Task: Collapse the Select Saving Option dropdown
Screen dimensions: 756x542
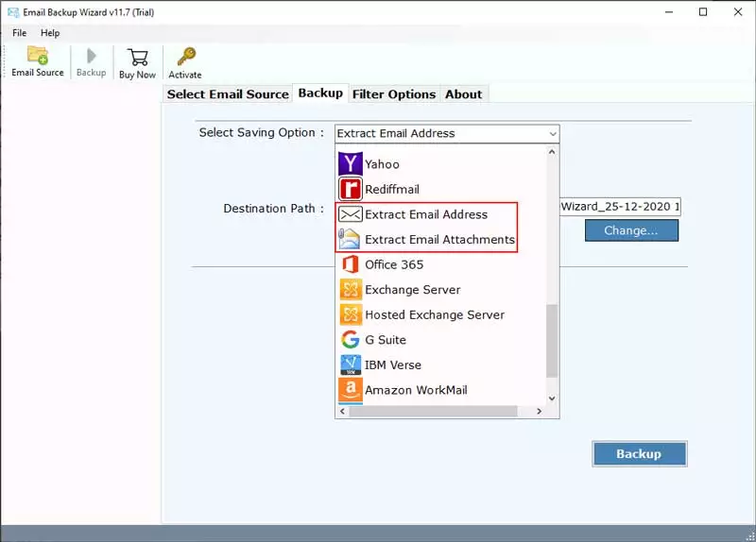Action: tap(553, 133)
